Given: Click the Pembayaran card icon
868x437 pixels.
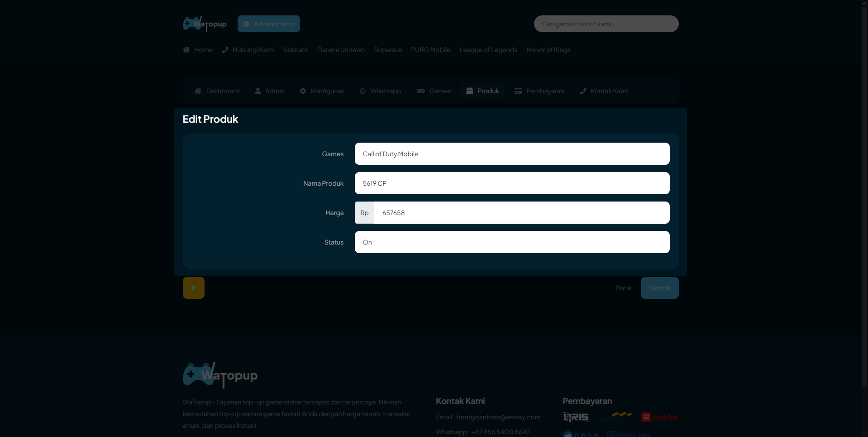Looking at the screenshot, I should tap(518, 91).
